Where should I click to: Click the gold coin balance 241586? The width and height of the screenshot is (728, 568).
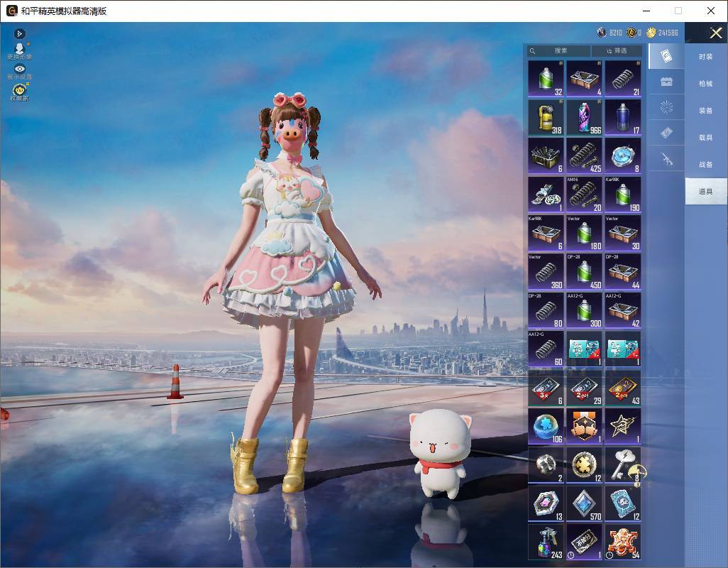[x=663, y=33]
